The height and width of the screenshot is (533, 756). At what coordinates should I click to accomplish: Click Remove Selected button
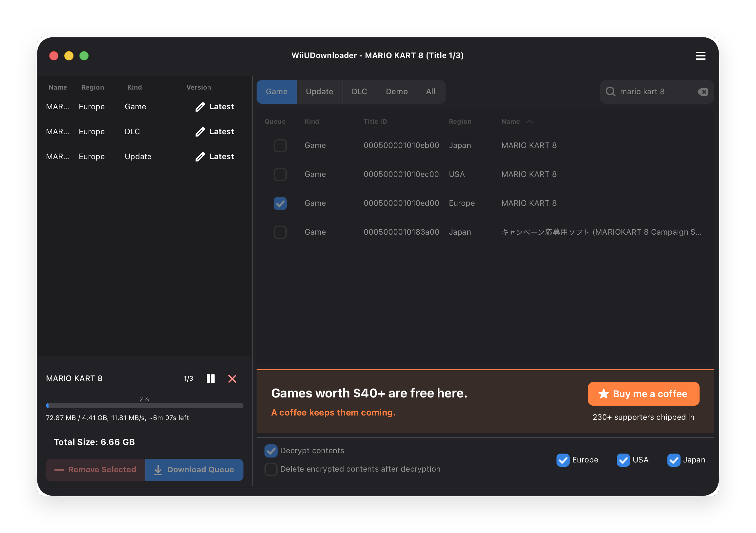(95, 470)
